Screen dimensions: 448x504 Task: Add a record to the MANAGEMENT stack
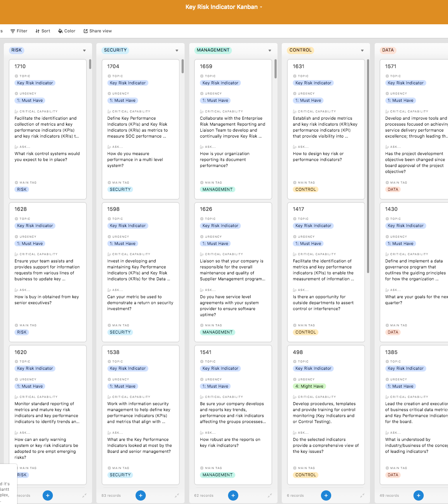click(233, 495)
